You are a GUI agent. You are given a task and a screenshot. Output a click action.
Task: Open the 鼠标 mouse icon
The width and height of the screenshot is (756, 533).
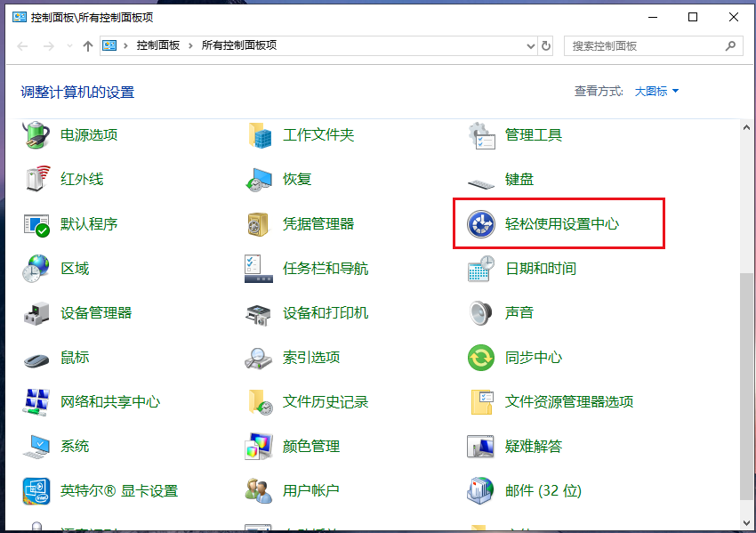36,359
